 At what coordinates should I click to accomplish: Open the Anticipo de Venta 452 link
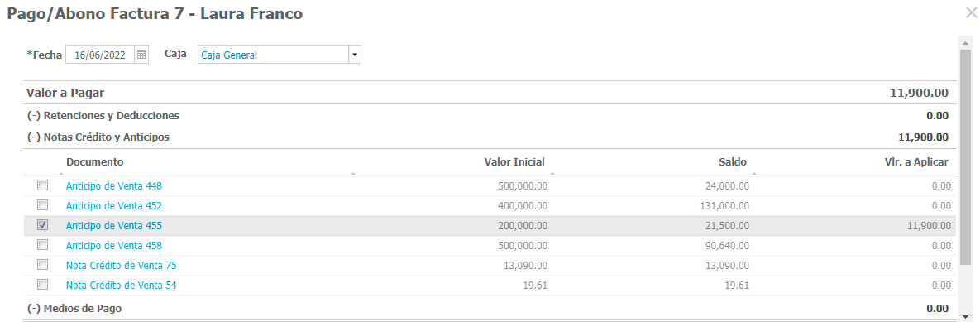tap(114, 206)
